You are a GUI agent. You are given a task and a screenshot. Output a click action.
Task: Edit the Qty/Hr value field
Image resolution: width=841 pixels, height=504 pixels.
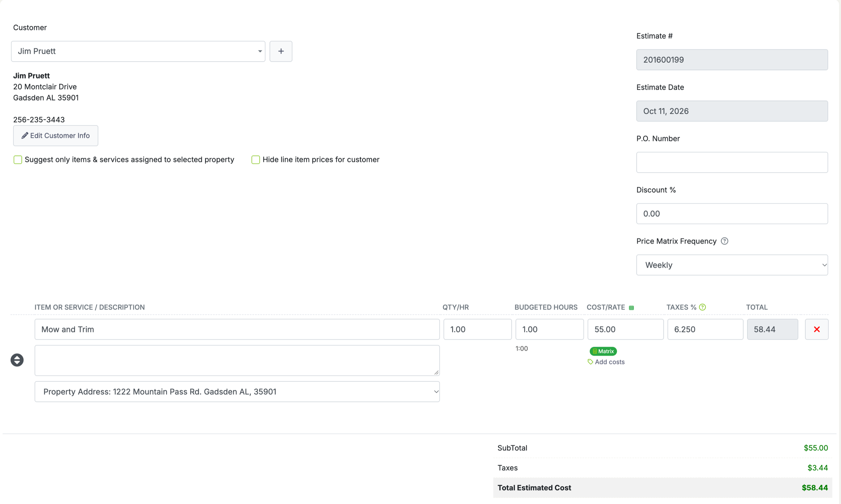click(478, 329)
